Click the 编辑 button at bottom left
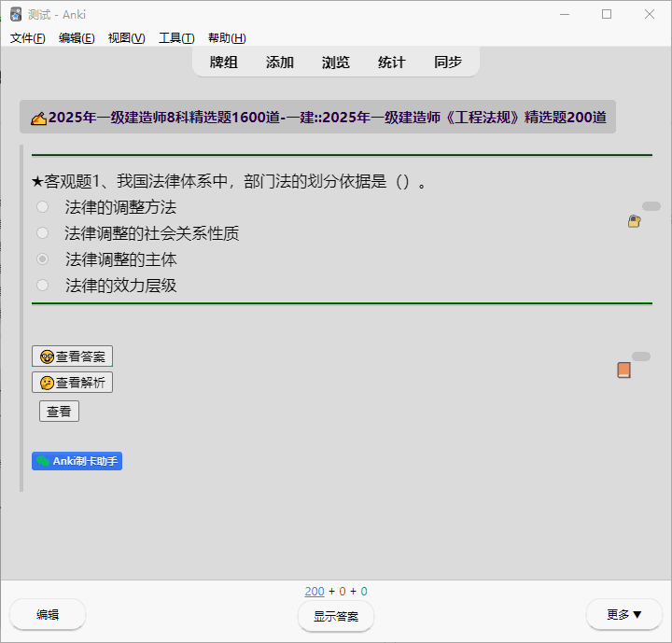The width and height of the screenshot is (672, 643). 48,615
